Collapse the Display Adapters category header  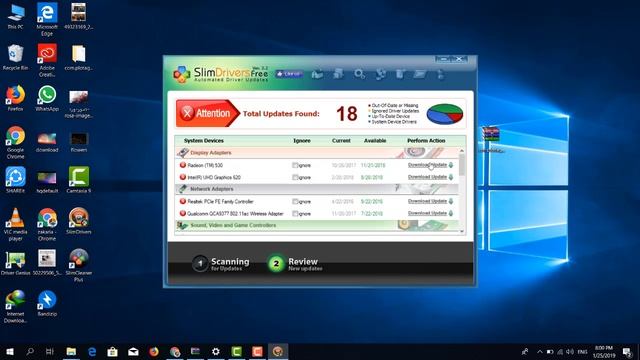(x=317, y=153)
